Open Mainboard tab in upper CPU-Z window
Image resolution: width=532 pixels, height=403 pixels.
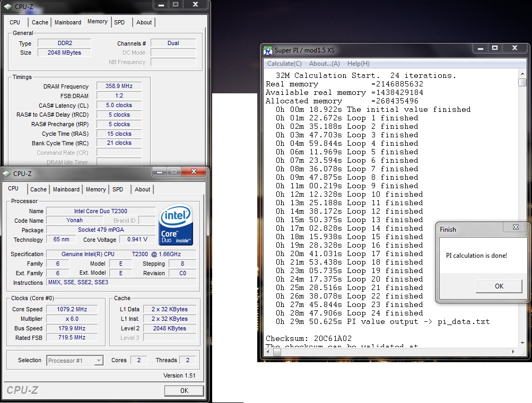[68, 22]
